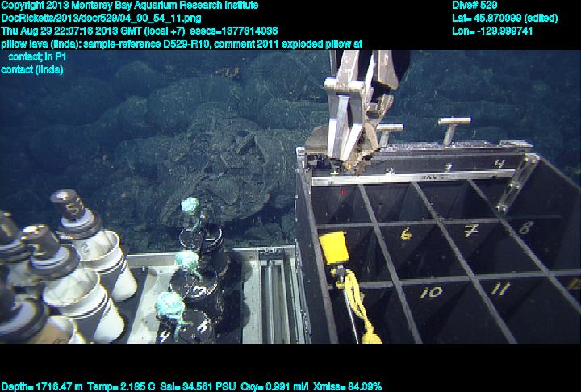Select the crate cell numbered 10
Viewport: 581px width, 392px height.
(x=433, y=291)
